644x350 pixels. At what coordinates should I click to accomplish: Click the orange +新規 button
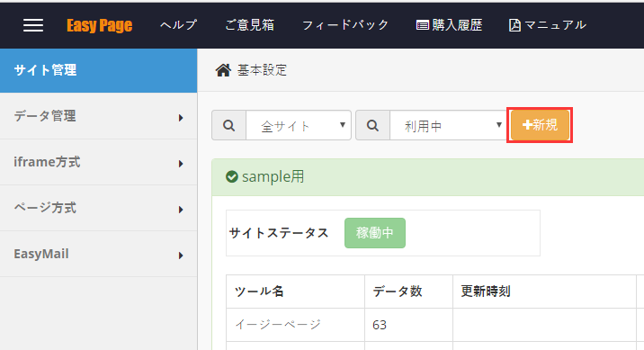pyautogui.click(x=540, y=125)
